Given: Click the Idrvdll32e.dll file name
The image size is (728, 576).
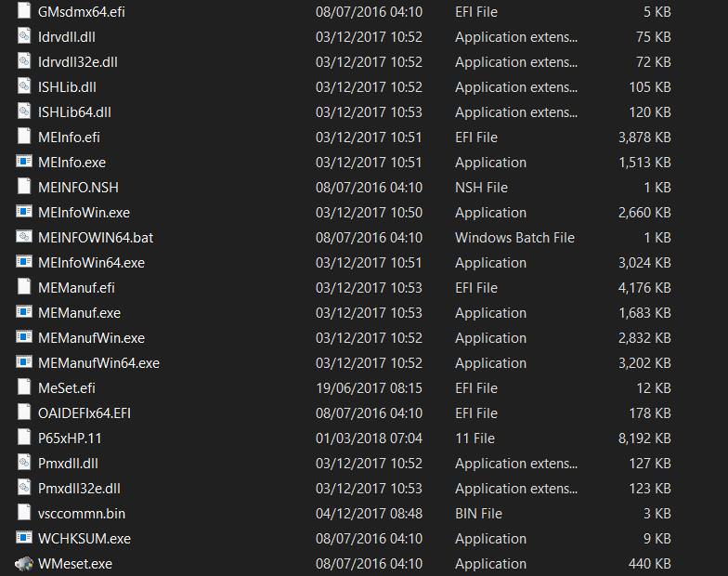Looking at the screenshot, I should pyautogui.click(x=78, y=62).
